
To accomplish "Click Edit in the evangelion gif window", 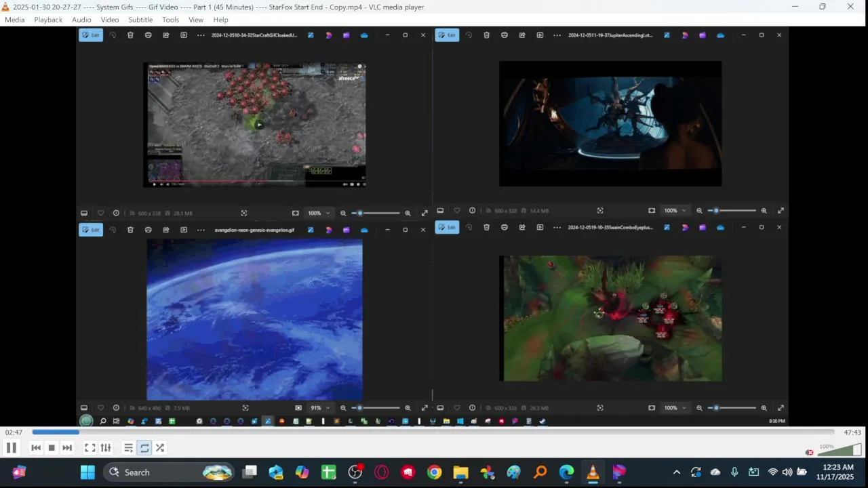I will [91, 230].
